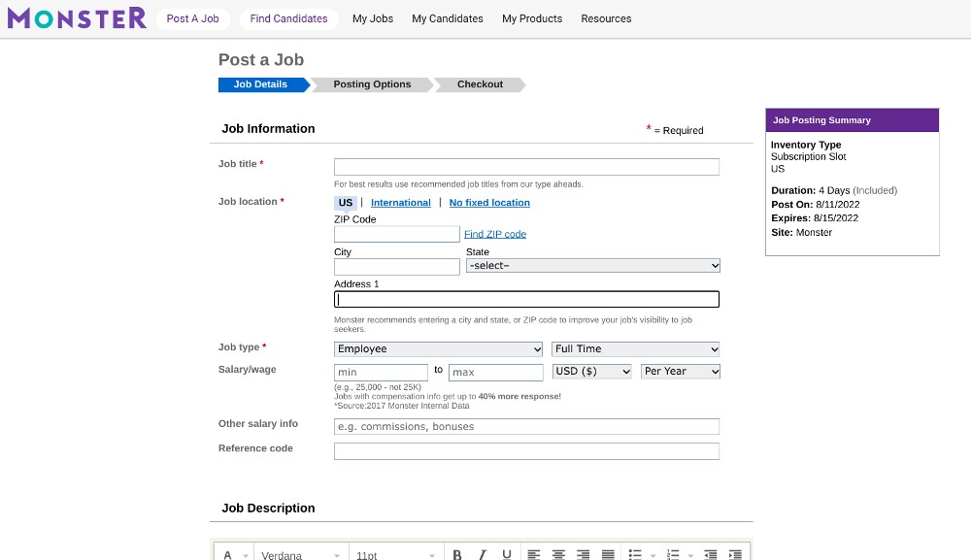Select the US job location option

pos(346,203)
